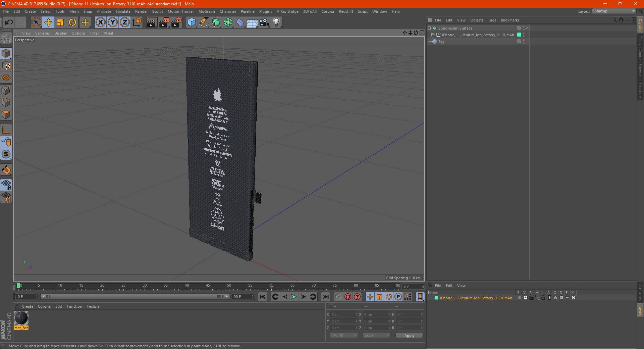Click the current frame 0 F field
The height and width of the screenshot is (349, 644).
(27, 297)
